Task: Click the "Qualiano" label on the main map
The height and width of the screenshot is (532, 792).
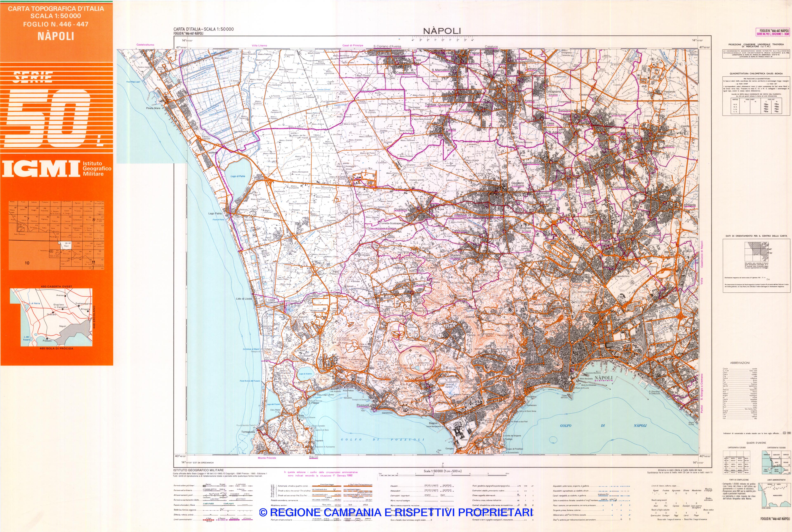Action: click(x=401, y=210)
